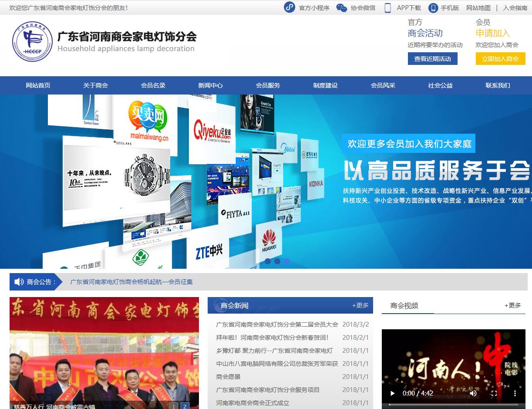Click the 协会微信 WeChat icon
This screenshot has width=532, height=409.
coord(342,8)
